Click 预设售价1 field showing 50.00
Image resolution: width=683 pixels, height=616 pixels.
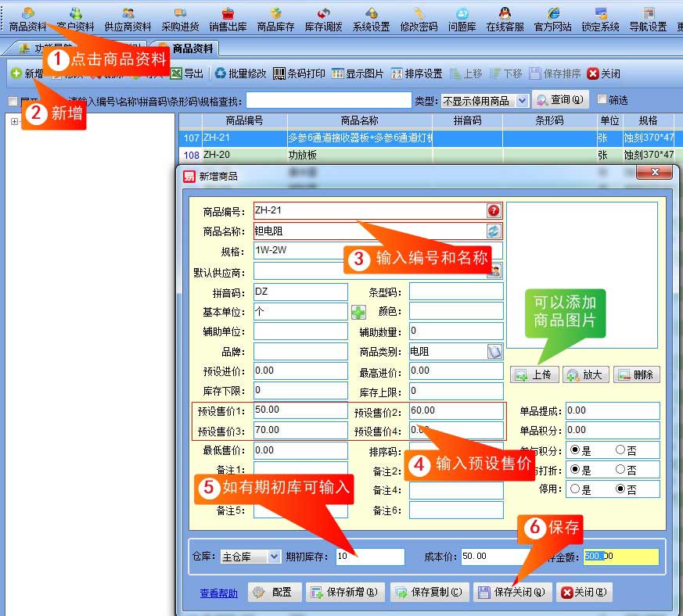[300, 410]
